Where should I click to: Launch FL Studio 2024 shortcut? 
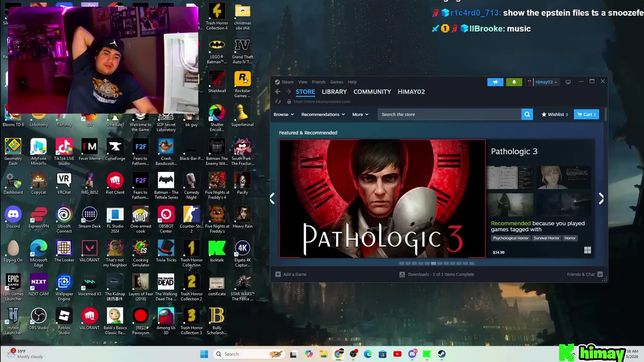click(115, 220)
